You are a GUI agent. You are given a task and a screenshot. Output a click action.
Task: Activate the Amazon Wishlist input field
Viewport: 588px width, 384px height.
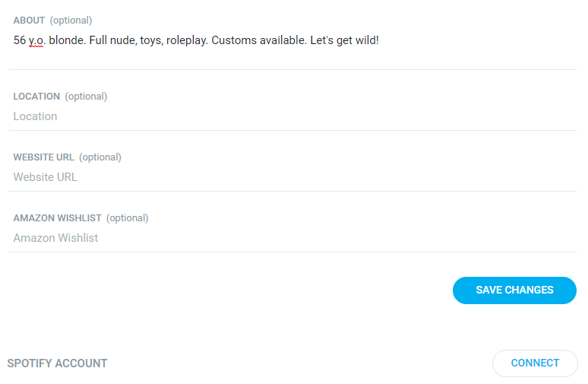click(292, 238)
